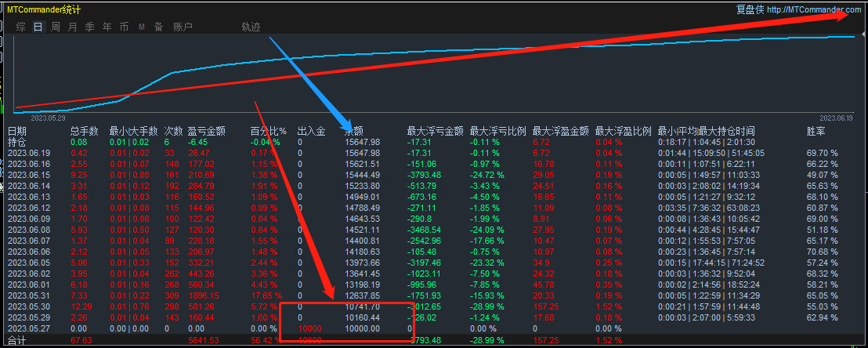This screenshot has height=348, width=868.
Task: Click the 复盘侠 label link
Action: point(750,9)
